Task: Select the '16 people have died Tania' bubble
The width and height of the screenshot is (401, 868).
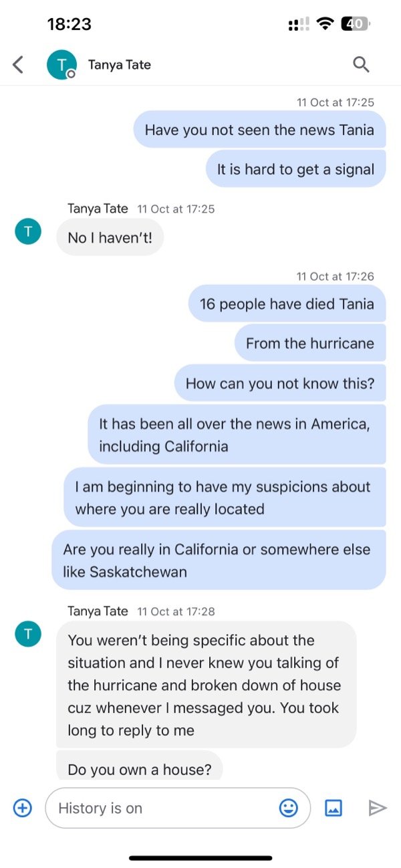Action: [x=287, y=304]
